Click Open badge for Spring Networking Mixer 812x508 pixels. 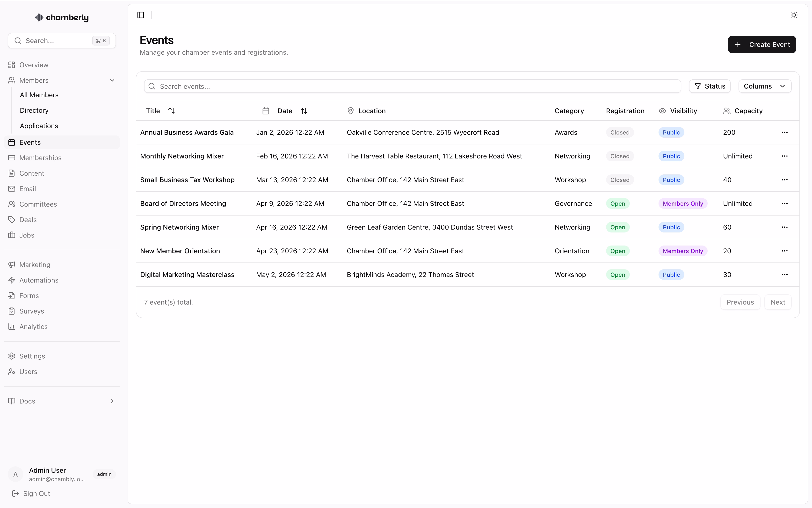coord(618,227)
